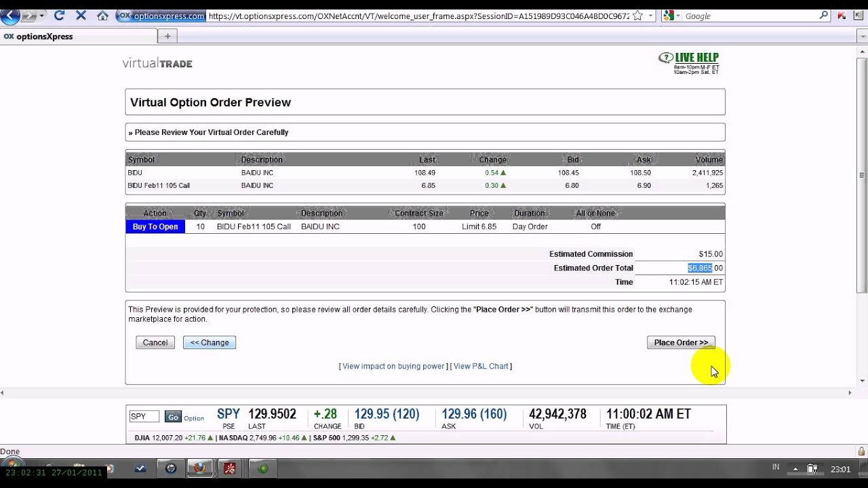Click the horizontal scrollbar left arrow
Image resolution: width=868 pixels, height=488 pixels.
pos(3,392)
